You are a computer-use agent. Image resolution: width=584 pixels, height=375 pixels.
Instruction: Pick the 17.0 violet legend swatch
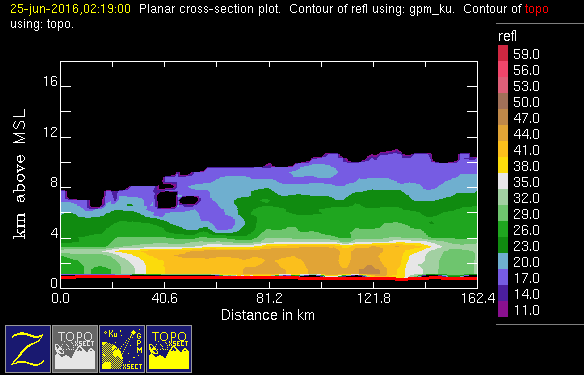point(503,277)
